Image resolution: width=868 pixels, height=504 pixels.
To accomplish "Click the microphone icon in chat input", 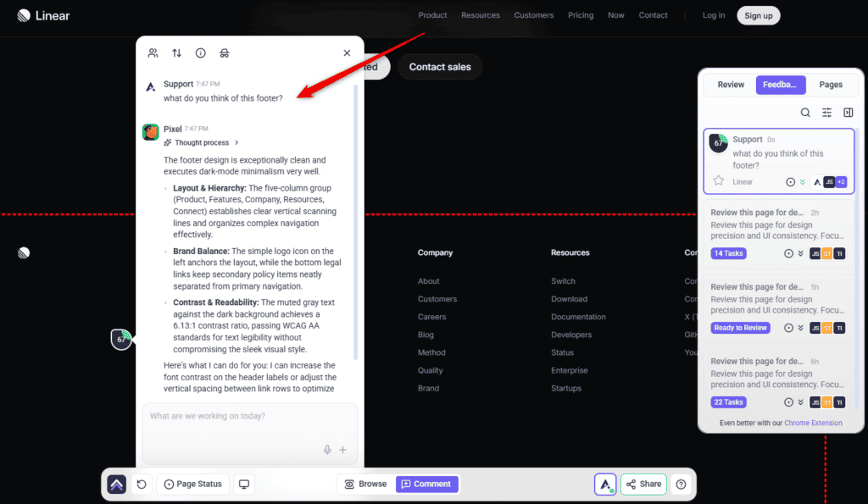I will tap(327, 450).
